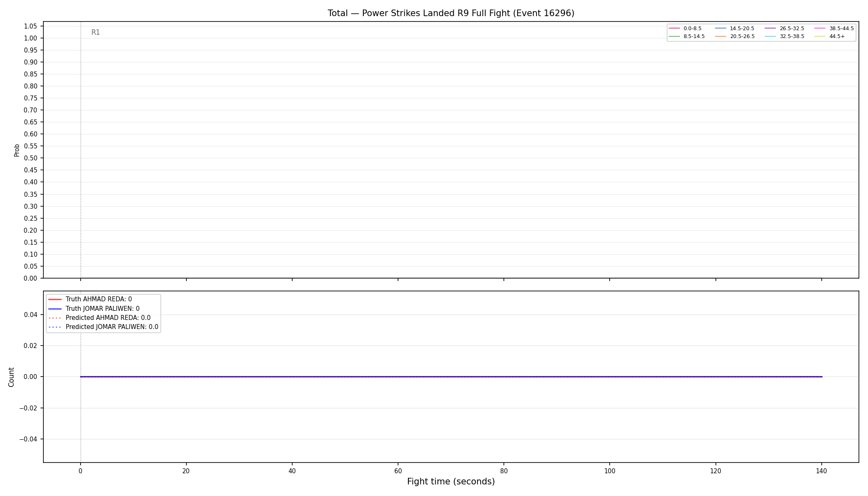Click the Count y-axis label
This screenshot has height=496, width=868.
[x=11, y=377]
